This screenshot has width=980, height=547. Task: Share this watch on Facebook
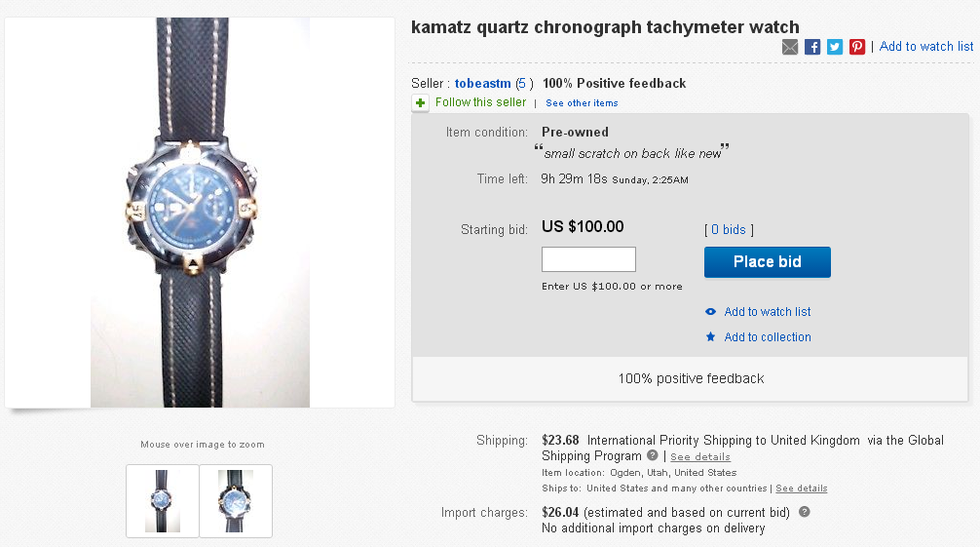[x=812, y=47]
